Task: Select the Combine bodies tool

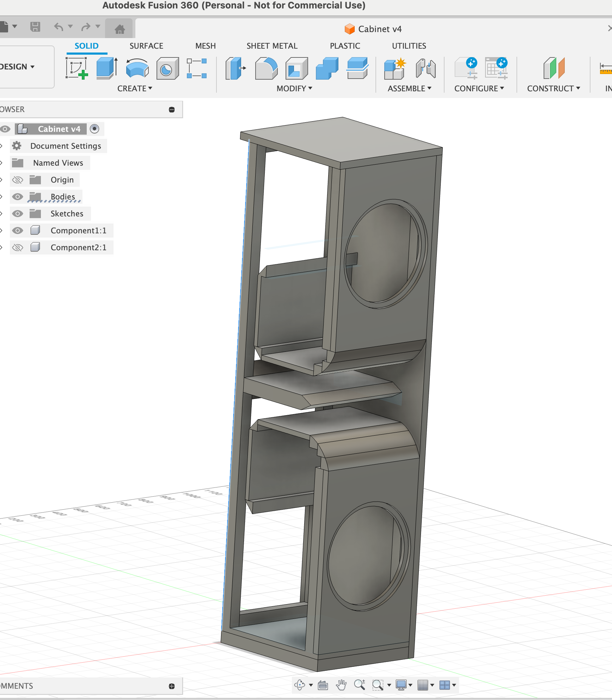Action: click(327, 68)
